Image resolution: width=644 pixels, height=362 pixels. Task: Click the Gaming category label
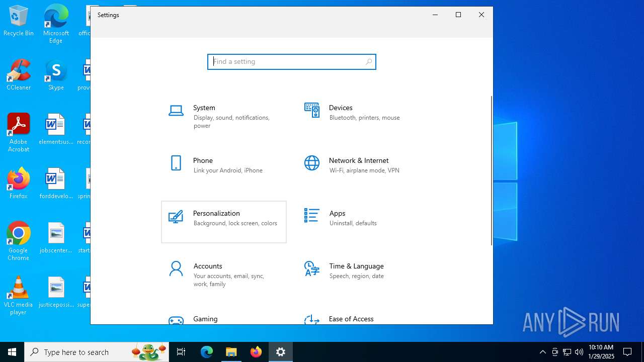[205, 319]
